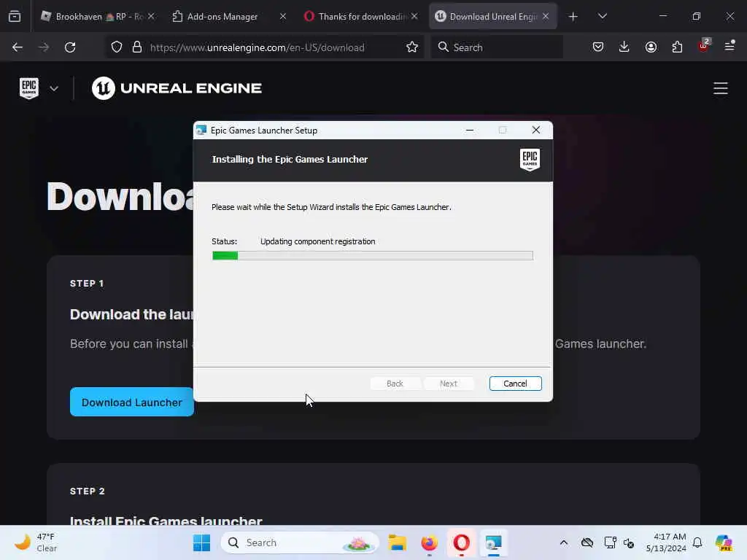Click the installation progress bar
747x560 pixels.
(373, 256)
